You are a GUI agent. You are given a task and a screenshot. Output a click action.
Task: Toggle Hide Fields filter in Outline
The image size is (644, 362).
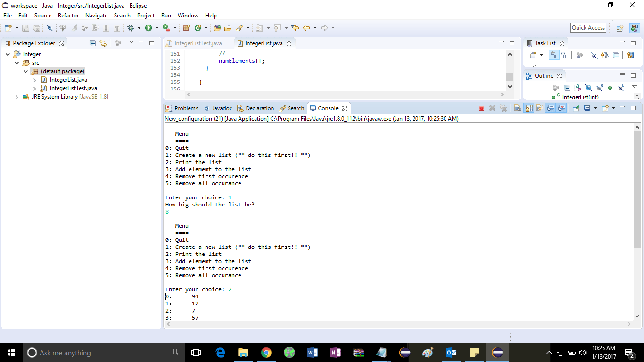pos(588,88)
